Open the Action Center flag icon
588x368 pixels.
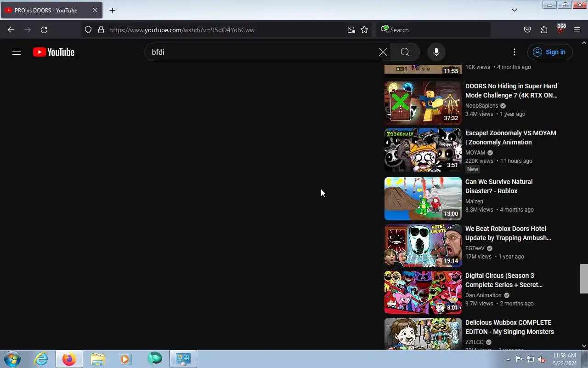pos(519,359)
